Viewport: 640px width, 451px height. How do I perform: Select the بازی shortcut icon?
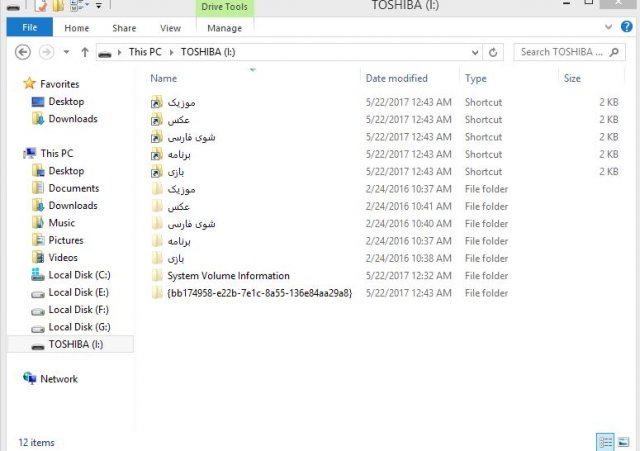coord(157,172)
